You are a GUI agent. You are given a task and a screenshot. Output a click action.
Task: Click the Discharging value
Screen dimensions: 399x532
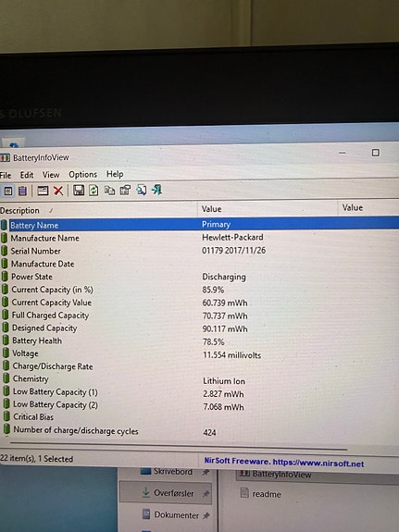point(224,277)
